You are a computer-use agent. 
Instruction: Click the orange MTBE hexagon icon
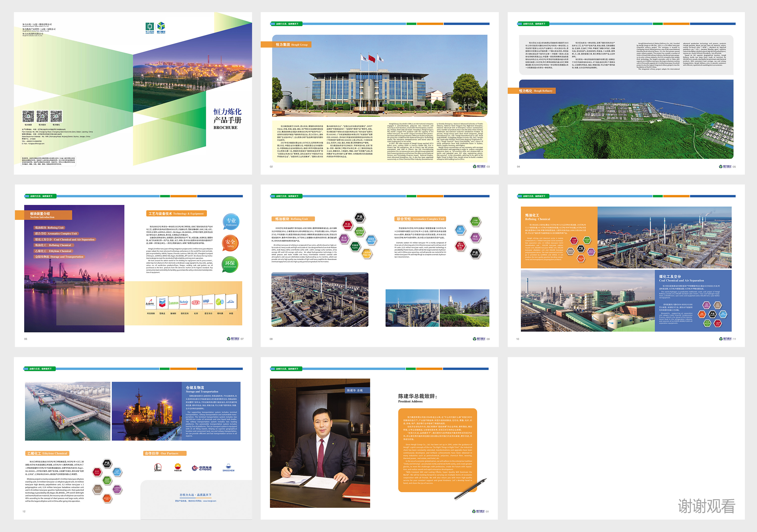pos(581,259)
